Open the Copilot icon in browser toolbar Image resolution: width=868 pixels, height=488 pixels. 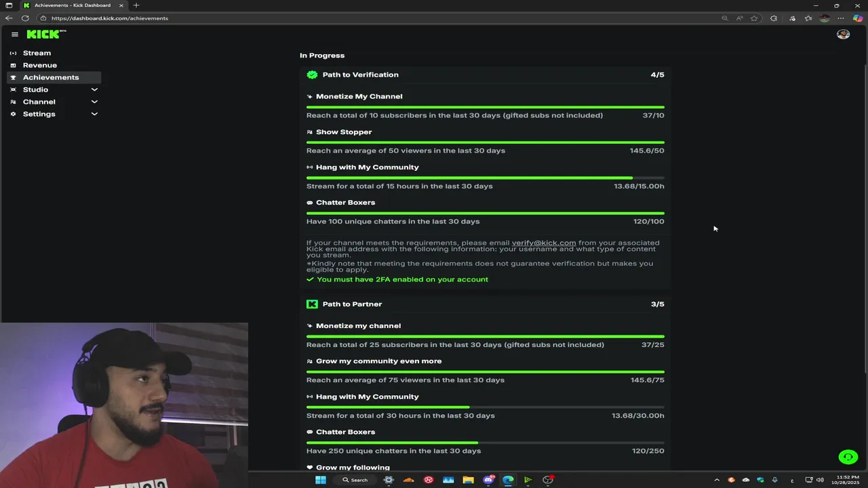[x=858, y=18]
